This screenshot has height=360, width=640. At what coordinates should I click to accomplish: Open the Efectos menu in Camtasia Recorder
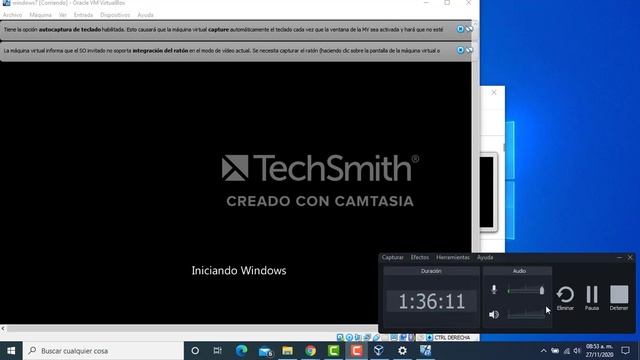pyautogui.click(x=420, y=257)
